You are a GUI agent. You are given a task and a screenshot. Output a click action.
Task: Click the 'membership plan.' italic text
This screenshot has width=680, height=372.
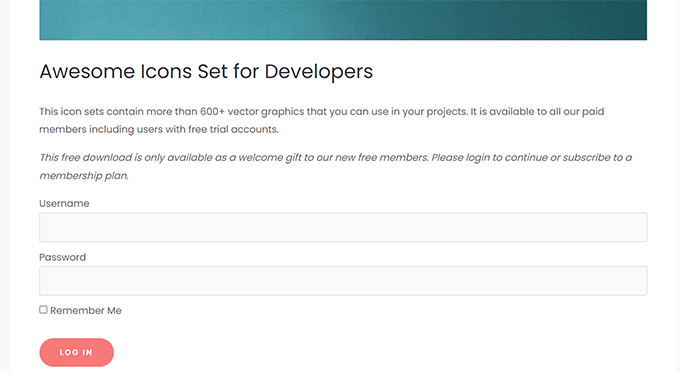tap(84, 176)
